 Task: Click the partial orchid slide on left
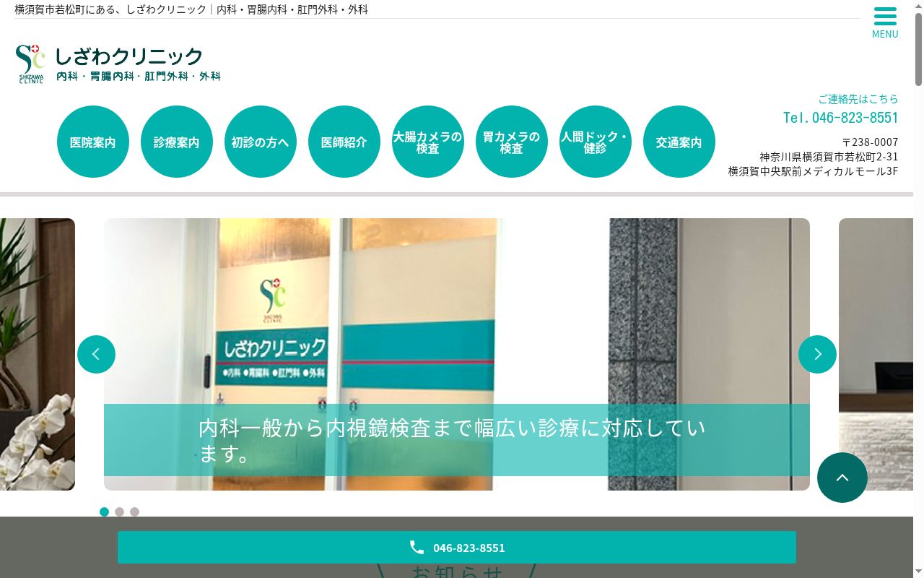coord(38,354)
